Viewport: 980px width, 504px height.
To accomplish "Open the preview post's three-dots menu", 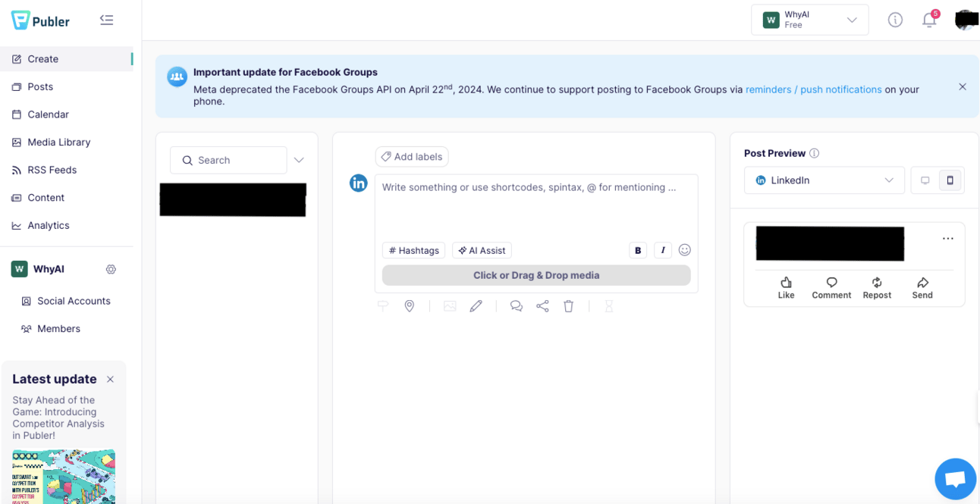I will pos(948,239).
